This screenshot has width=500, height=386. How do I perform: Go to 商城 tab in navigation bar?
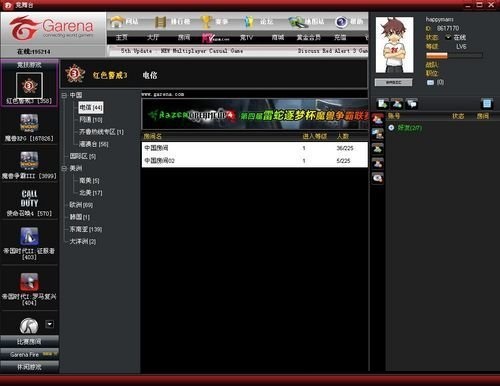pyautogui.click(x=277, y=37)
